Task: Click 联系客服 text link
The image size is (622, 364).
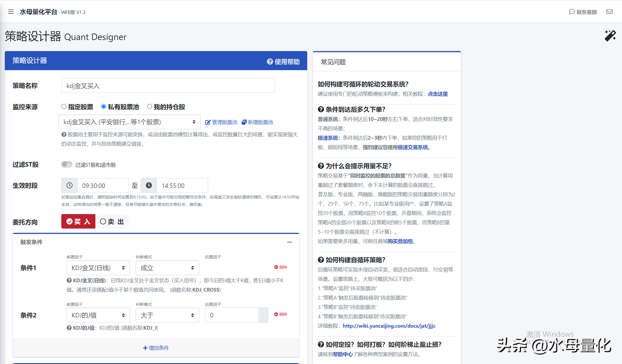Action: 587,12
